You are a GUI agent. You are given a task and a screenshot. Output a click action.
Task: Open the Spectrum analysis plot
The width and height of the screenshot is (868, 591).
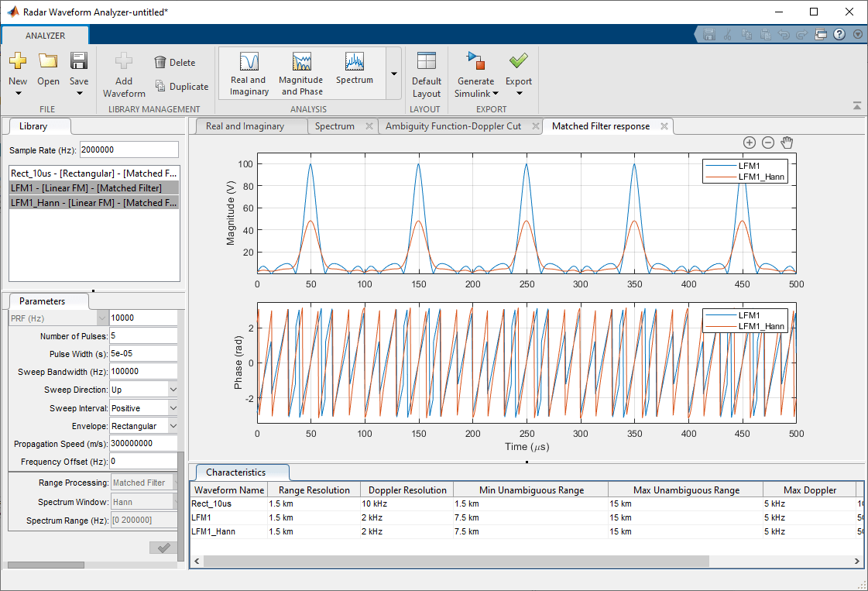tap(355, 69)
